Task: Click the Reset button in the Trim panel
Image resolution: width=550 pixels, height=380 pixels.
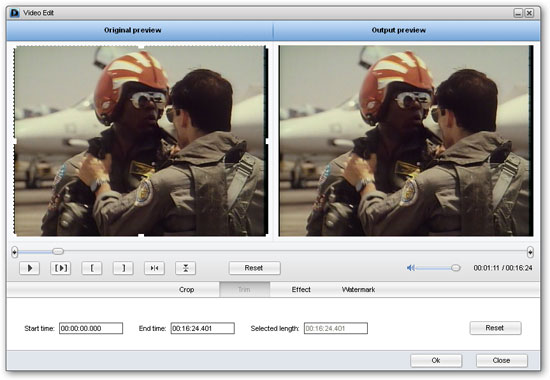Action: tap(495, 328)
